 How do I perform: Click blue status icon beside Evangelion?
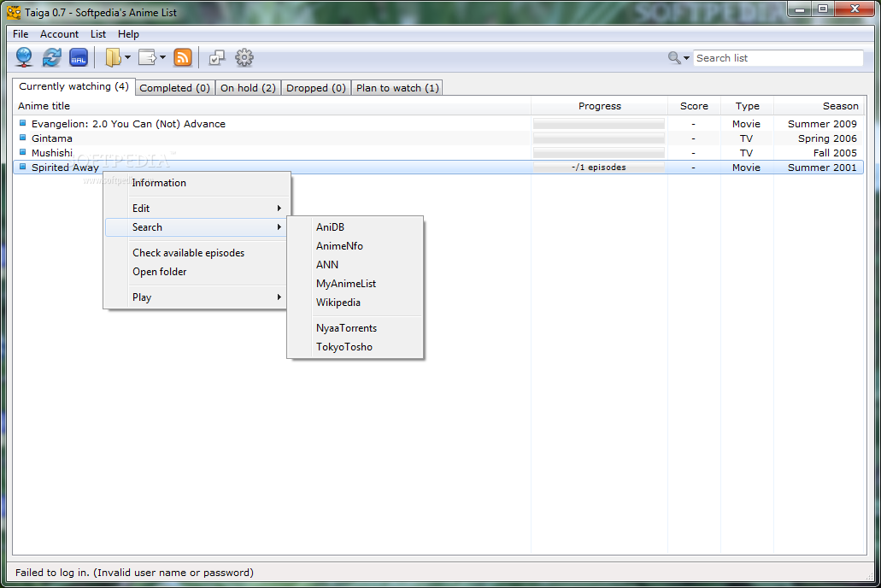coord(22,122)
